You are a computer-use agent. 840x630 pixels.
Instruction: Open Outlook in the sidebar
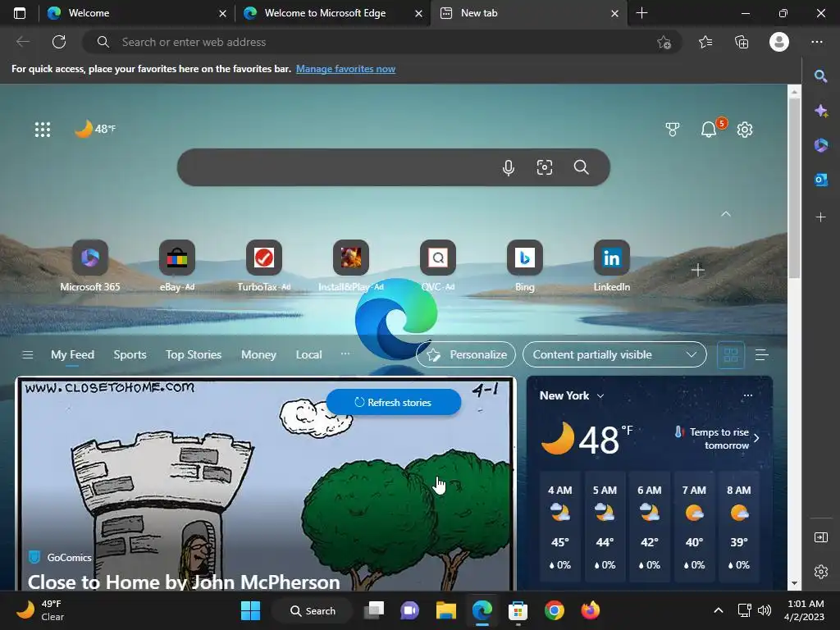tap(820, 180)
